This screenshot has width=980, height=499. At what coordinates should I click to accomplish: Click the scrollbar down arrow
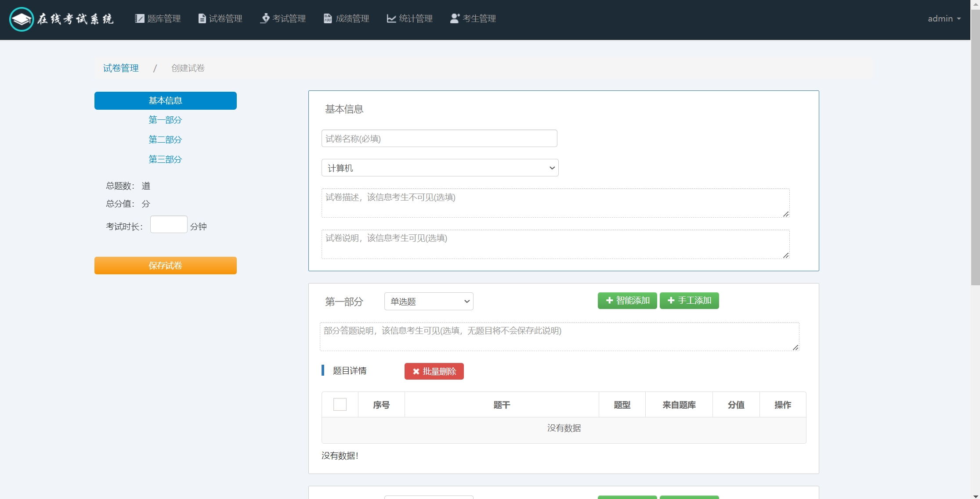[x=975, y=496]
